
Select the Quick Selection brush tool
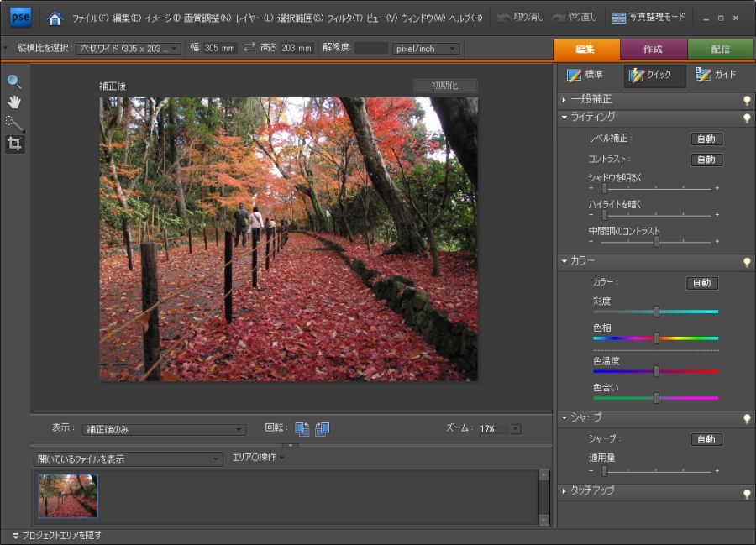tap(14, 123)
